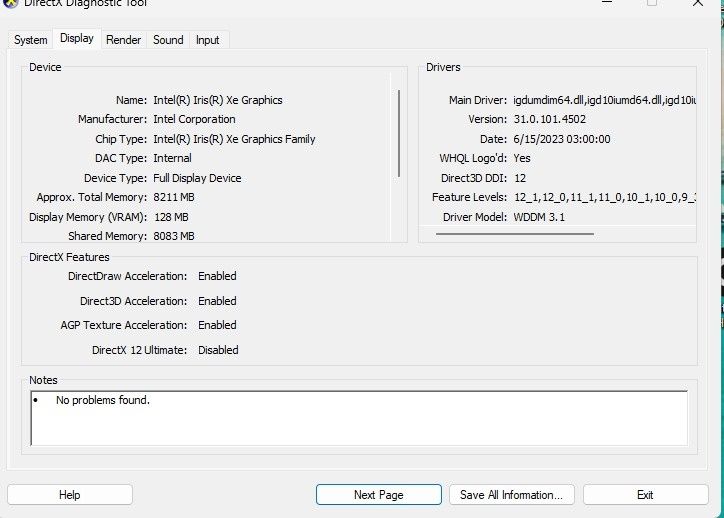This screenshot has height=518, width=724.
Task: Open the Sound tab
Action: (168, 40)
